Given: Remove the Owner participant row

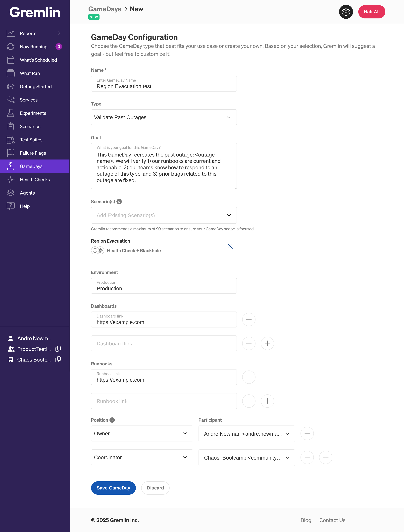Looking at the screenshot, I should [307, 433].
